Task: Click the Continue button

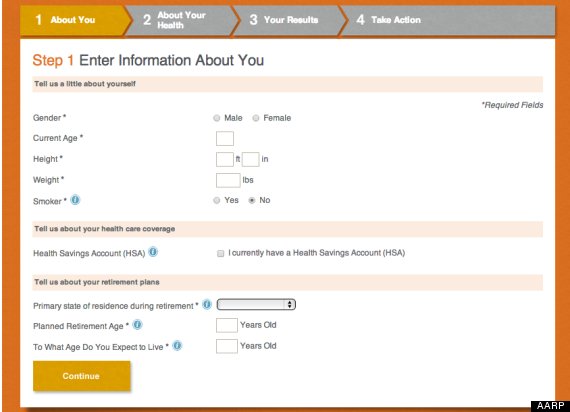Action: coord(81,376)
